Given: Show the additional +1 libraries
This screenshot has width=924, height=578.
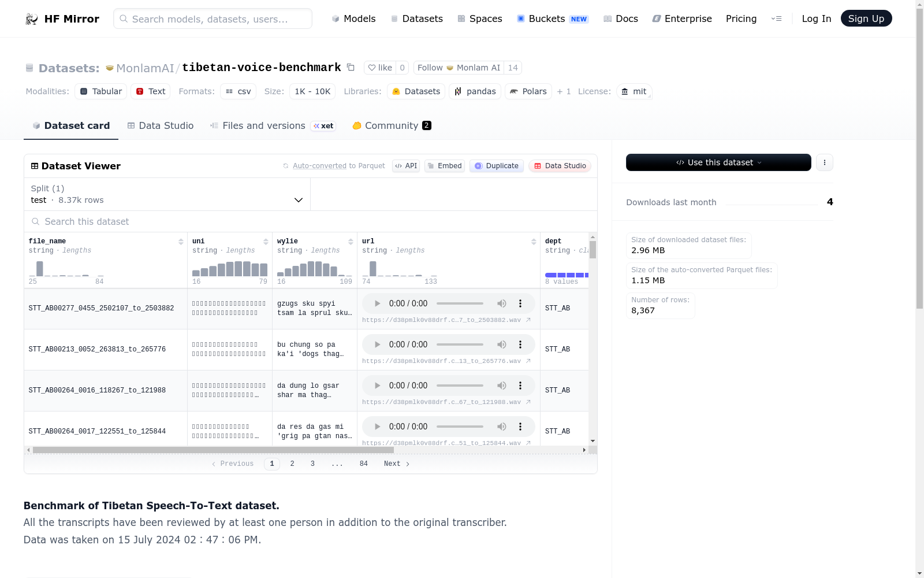Looking at the screenshot, I should [x=564, y=91].
